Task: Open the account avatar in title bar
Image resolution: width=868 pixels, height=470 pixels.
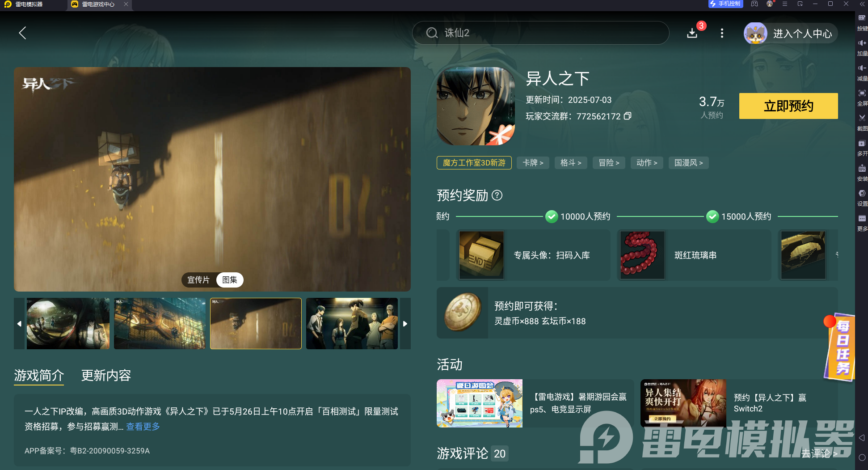Action: (770, 4)
